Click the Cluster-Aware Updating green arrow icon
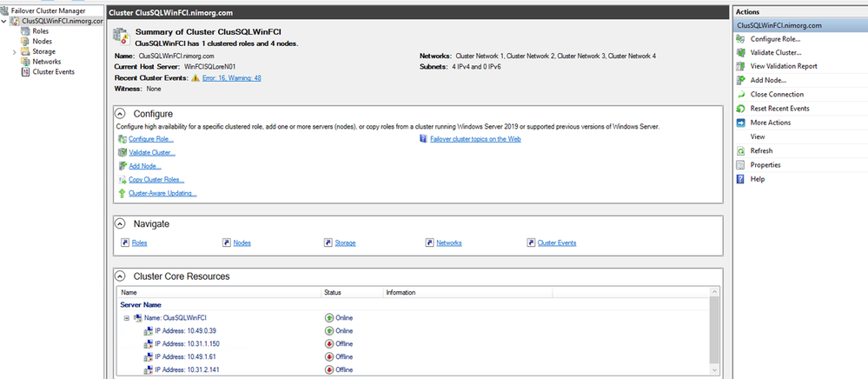Image resolution: width=868 pixels, height=379 pixels. [x=121, y=193]
